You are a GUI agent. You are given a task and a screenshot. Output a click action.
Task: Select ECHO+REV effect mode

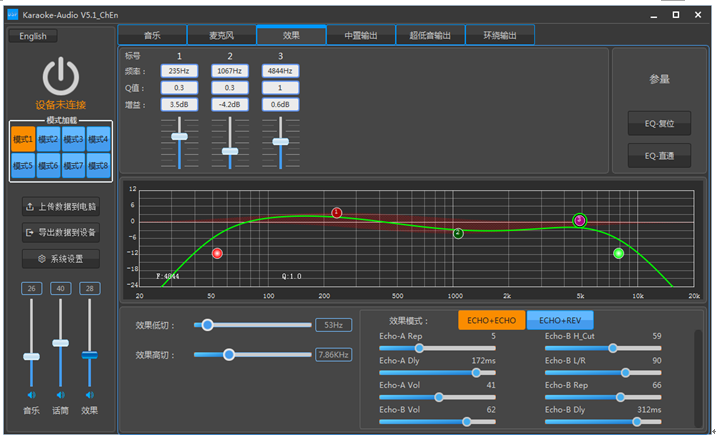pos(560,320)
